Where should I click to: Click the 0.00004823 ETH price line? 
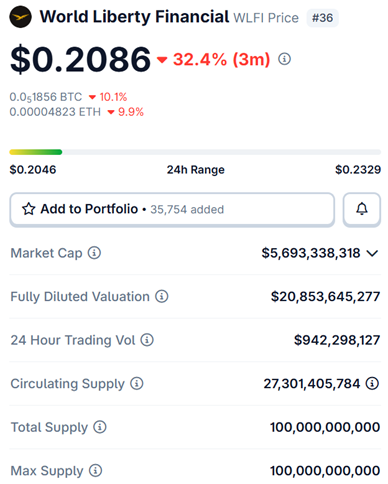pos(77,112)
